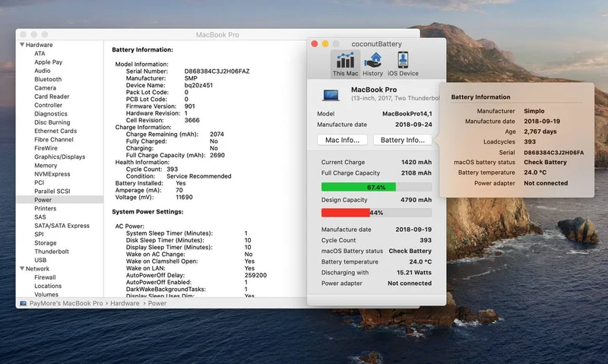This screenshot has height=364, width=608.
Task: Click the coconutBattery window title
Action: [376, 44]
